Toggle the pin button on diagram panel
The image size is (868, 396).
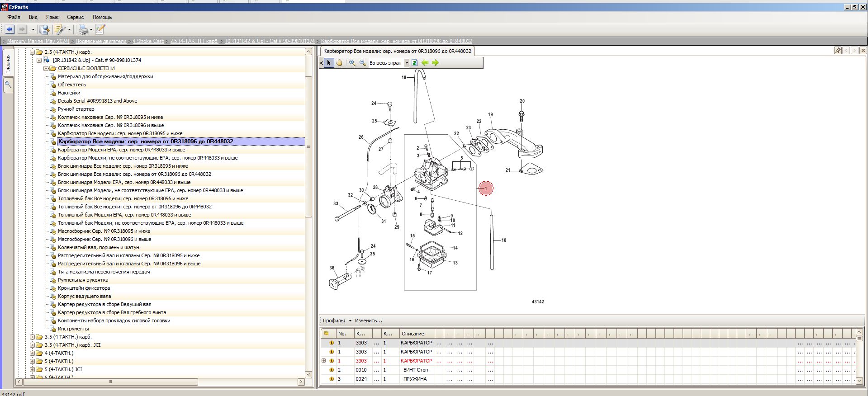point(838,51)
